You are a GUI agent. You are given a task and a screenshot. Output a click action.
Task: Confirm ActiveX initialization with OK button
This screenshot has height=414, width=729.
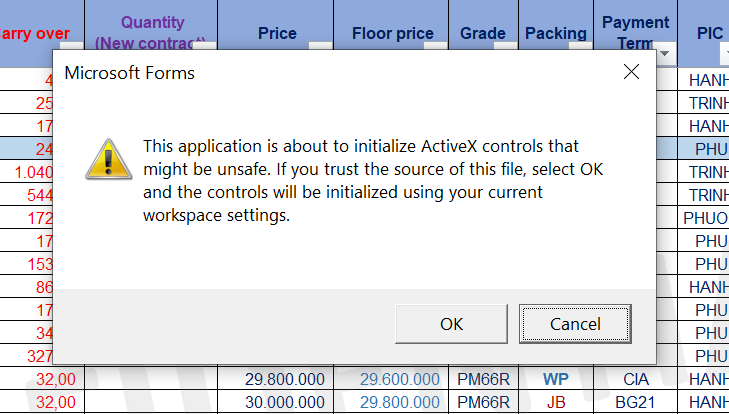[451, 324]
